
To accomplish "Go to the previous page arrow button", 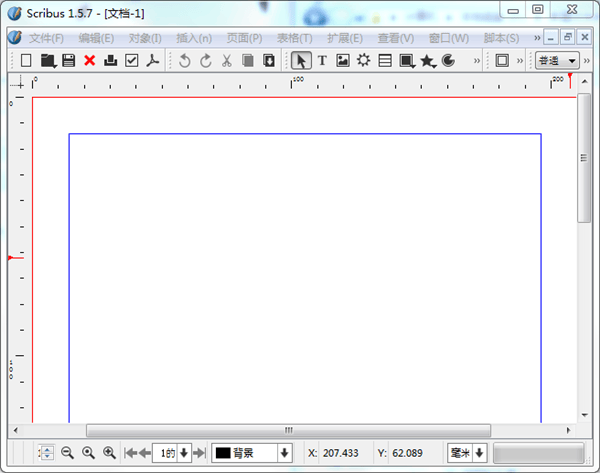I will point(144,453).
